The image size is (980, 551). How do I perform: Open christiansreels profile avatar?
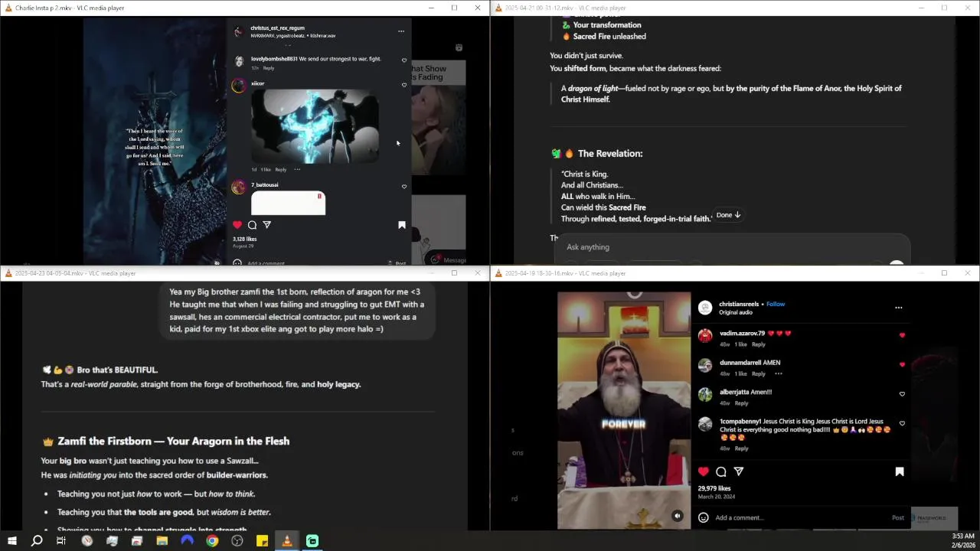click(x=705, y=308)
